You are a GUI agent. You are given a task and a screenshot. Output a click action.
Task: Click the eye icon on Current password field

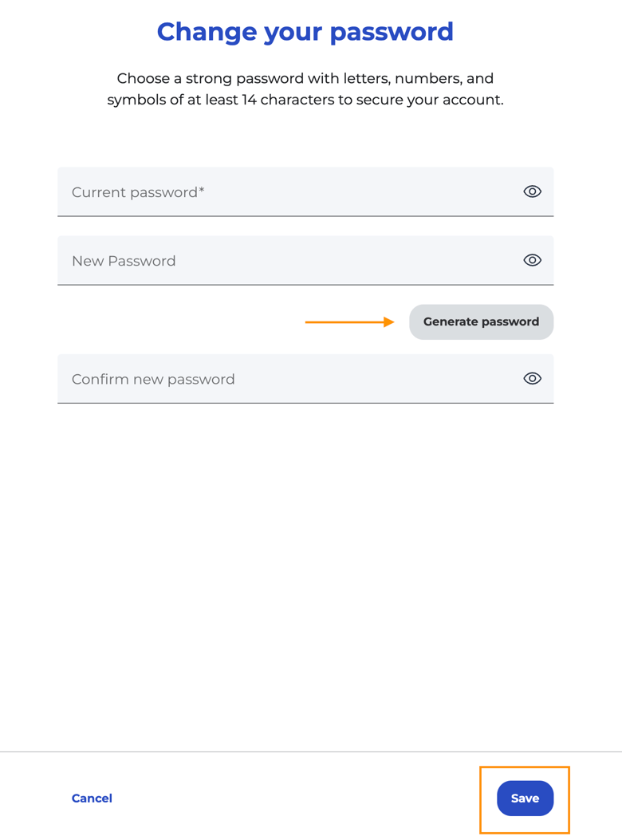click(x=531, y=191)
